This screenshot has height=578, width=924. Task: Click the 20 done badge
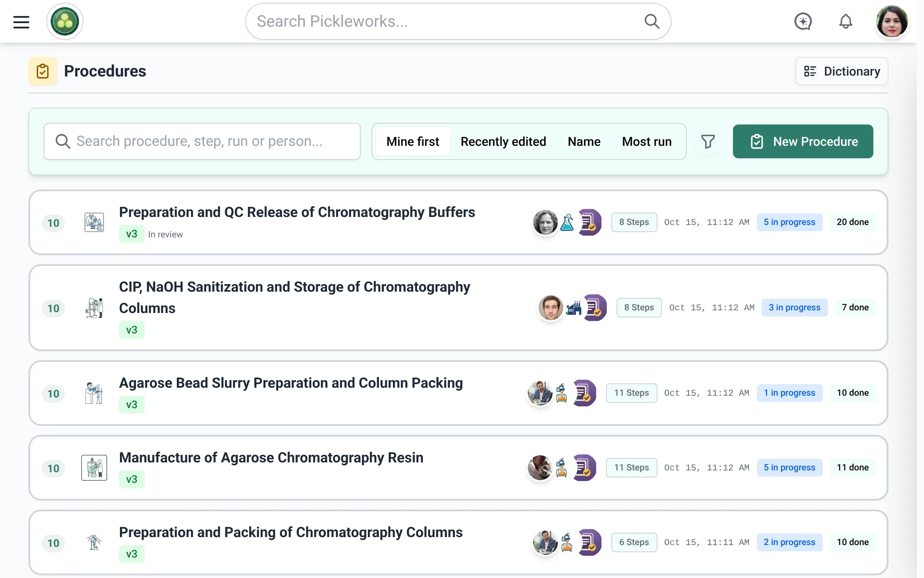852,222
